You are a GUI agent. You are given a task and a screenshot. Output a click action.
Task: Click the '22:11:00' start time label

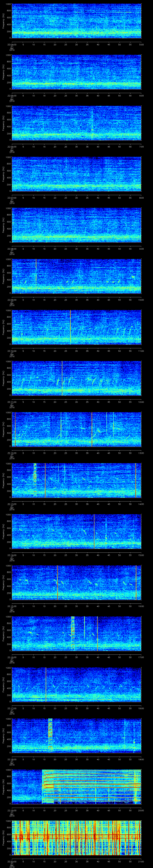(12, 402)
